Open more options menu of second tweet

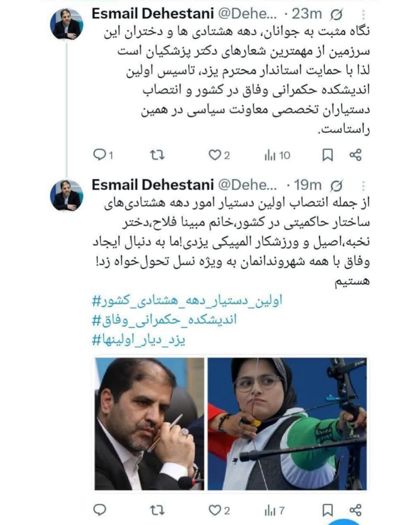pyautogui.click(x=363, y=185)
